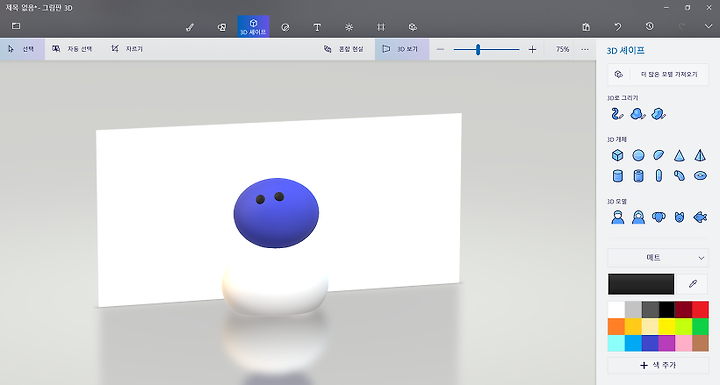Click 더 많은 모델 가져오기 button

point(658,74)
